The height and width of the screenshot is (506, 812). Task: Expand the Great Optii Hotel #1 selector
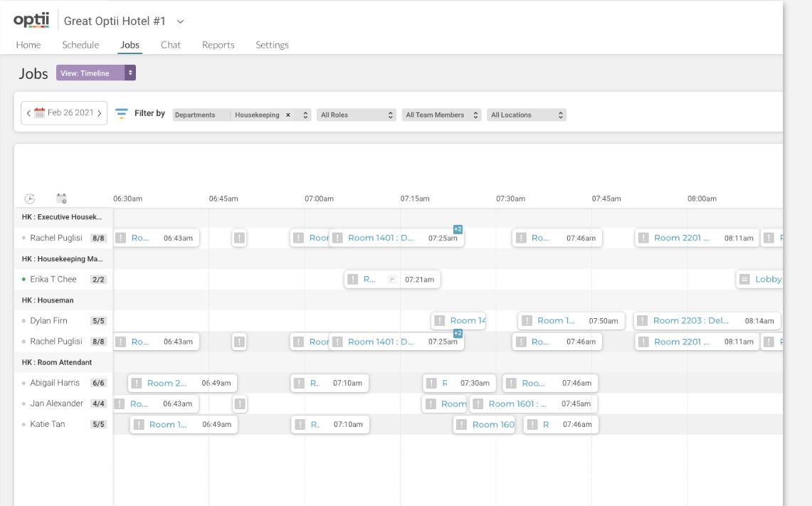coord(180,21)
